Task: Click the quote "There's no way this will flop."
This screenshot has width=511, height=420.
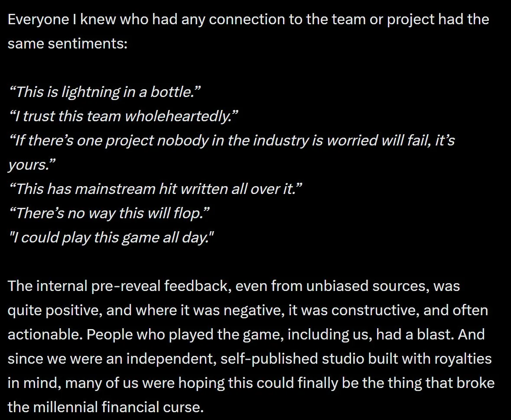Action: pos(109,213)
